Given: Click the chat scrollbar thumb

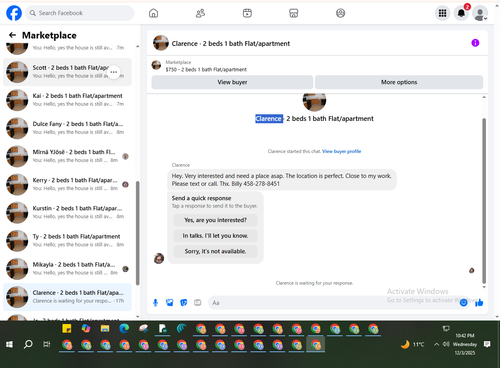Looking at the screenshot, I should coord(484,200).
